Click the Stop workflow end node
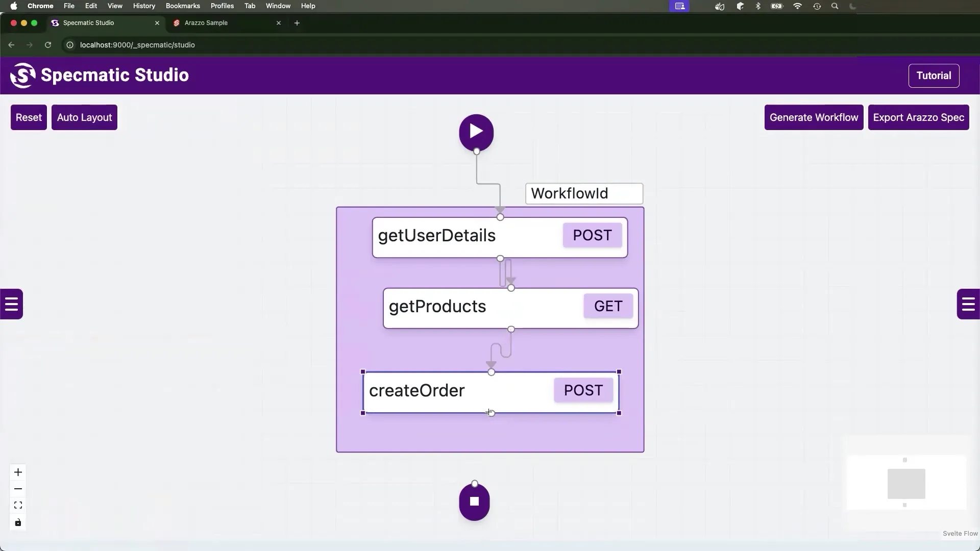This screenshot has width=980, height=551. pos(474,502)
